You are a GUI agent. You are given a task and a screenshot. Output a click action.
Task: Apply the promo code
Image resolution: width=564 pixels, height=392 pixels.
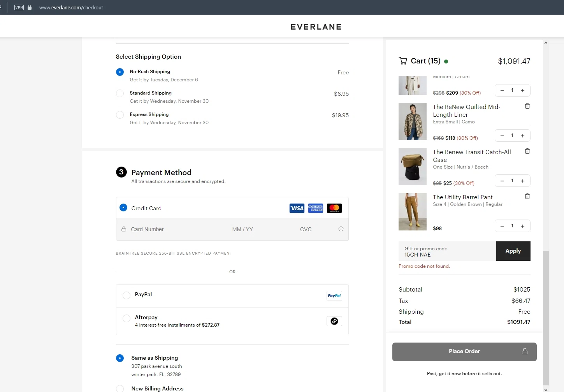pyautogui.click(x=513, y=251)
